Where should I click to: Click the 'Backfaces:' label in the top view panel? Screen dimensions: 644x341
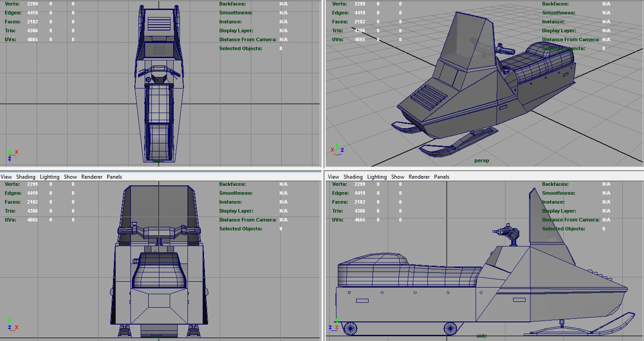pyautogui.click(x=232, y=4)
